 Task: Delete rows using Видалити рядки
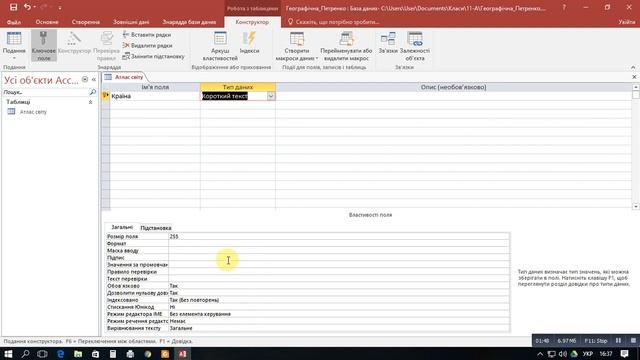147,45
